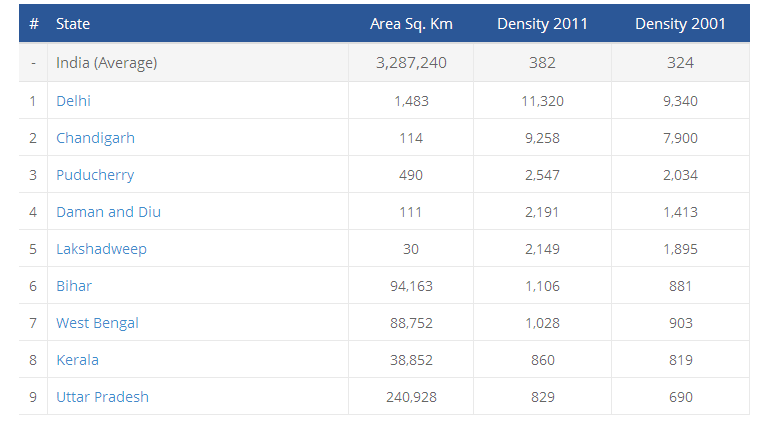Open the Puducherry link
The image size is (761, 433).
tap(95, 175)
